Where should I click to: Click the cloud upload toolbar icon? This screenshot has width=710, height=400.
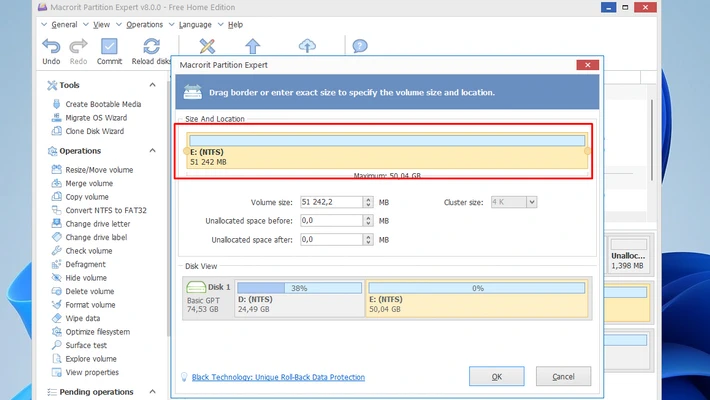coord(307,46)
